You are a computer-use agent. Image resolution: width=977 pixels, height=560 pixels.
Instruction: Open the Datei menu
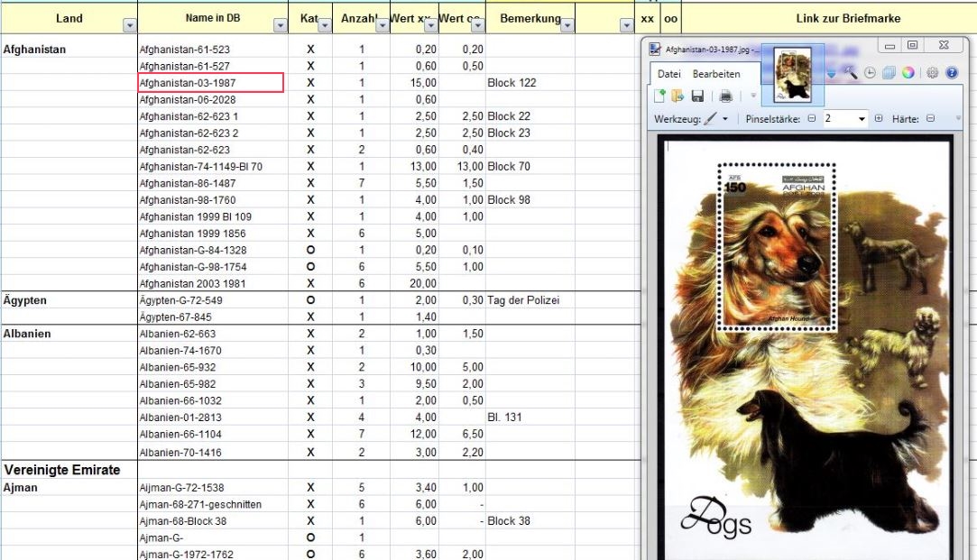(668, 74)
